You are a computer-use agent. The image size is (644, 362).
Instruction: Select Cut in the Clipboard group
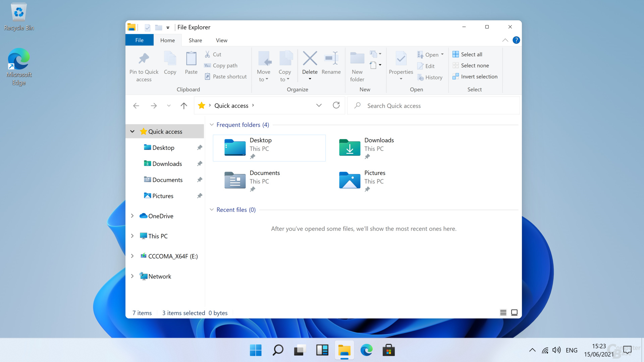tap(213, 54)
